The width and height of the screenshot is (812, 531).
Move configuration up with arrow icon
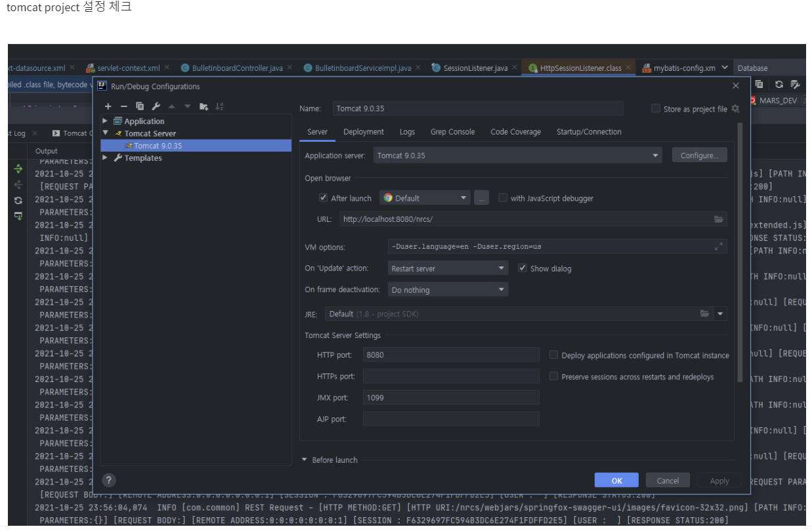[171, 106]
